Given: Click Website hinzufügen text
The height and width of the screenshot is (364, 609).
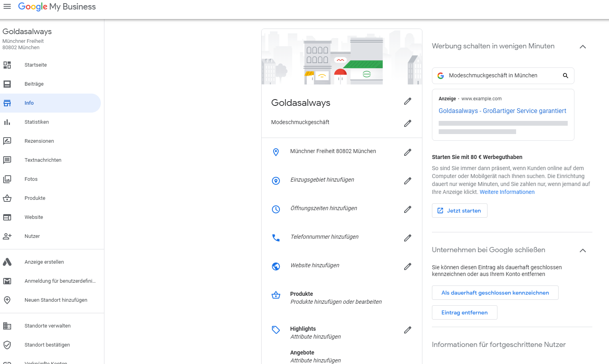Looking at the screenshot, I should [315, 265].
